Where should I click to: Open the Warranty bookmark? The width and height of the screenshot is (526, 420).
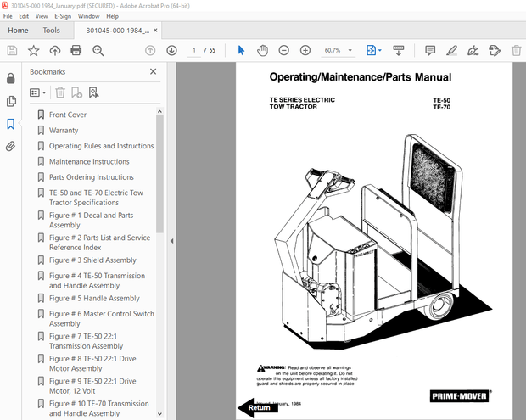click(x=64, y=130)
